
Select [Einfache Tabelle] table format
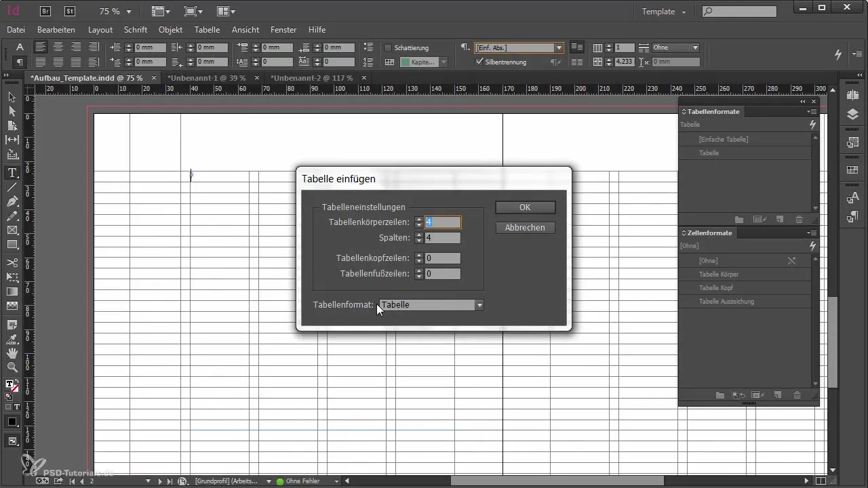(745, 139)
